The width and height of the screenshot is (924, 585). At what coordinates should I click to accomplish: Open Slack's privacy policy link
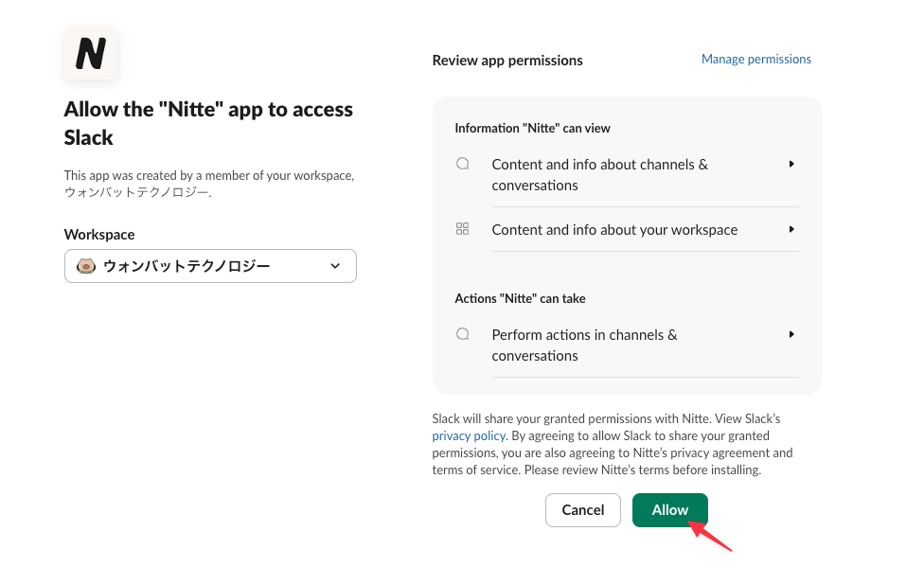pyautogui.click(x=469, y=435)
